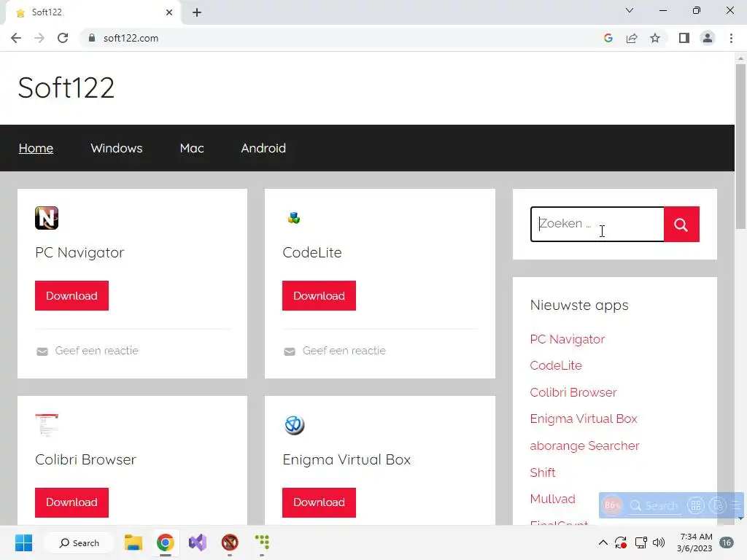Viewport: 747px width, 560px height.
Task: Open the Colibri Browser card title
Action: pos(86,459)
